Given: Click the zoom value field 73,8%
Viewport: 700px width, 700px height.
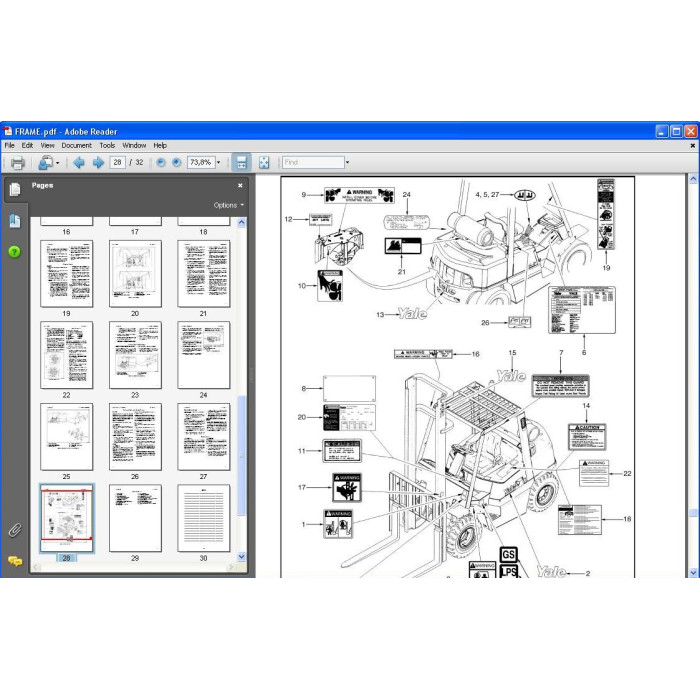Looking at the screenshot, I should pos(201,162).
